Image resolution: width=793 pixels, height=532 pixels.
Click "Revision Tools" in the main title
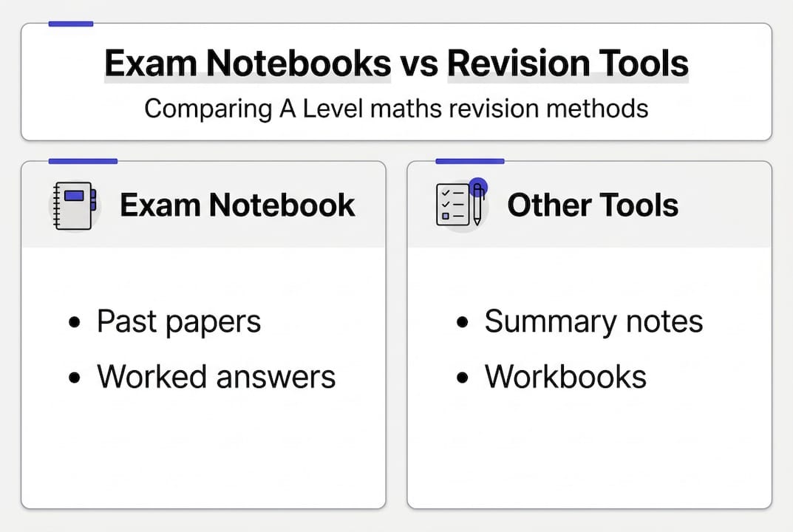coord(568,64)
